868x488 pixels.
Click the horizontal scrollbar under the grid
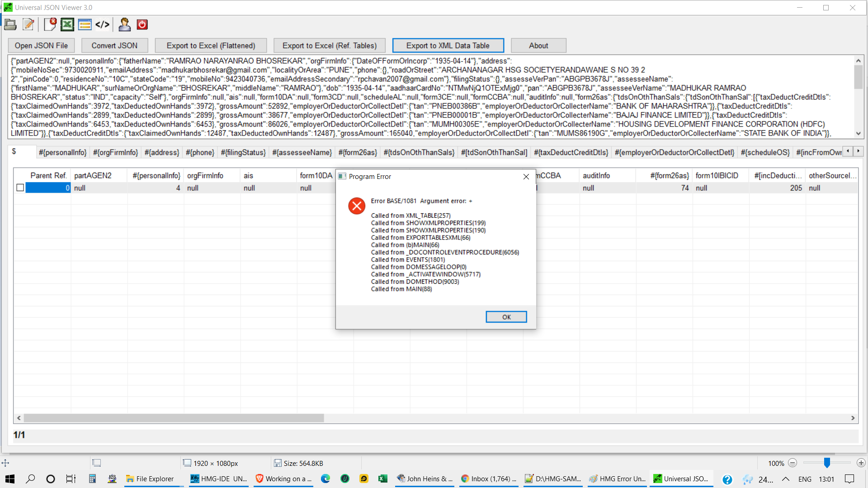click(x=174, y=418)
